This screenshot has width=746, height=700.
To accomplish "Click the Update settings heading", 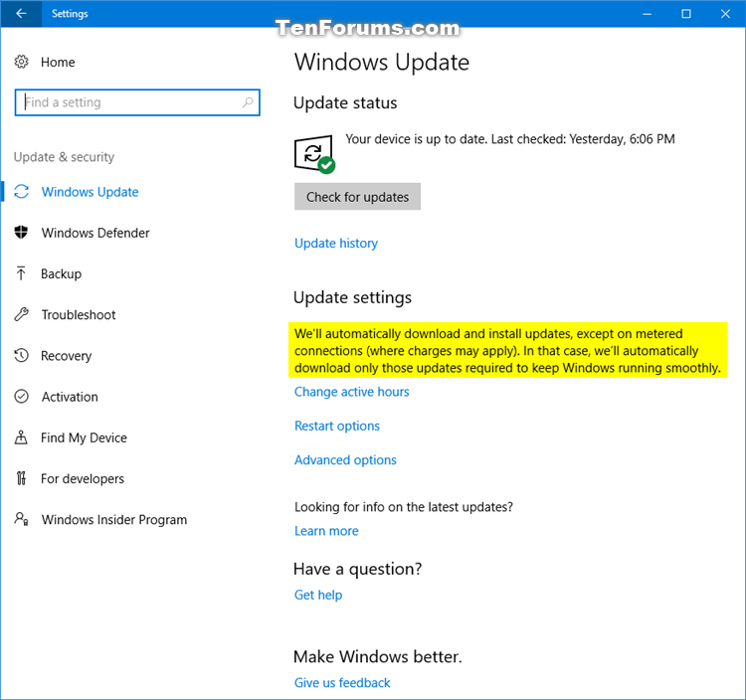I will point(352,297).
